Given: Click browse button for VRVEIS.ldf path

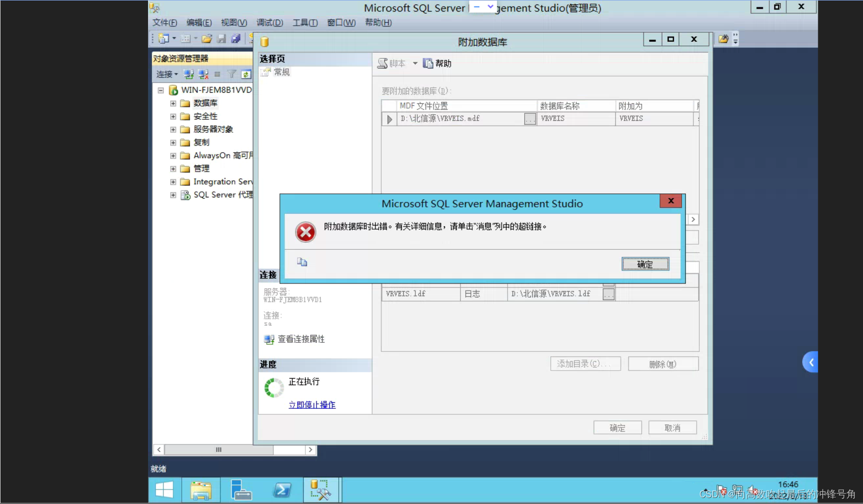Looking at the screenshot, I should 609,294.
